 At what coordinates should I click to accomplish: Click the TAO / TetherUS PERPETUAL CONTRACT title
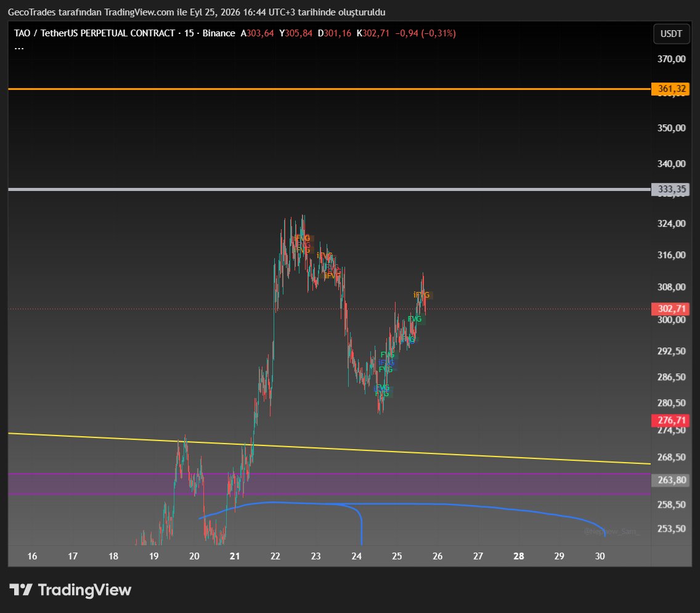[x=94, y=33]
